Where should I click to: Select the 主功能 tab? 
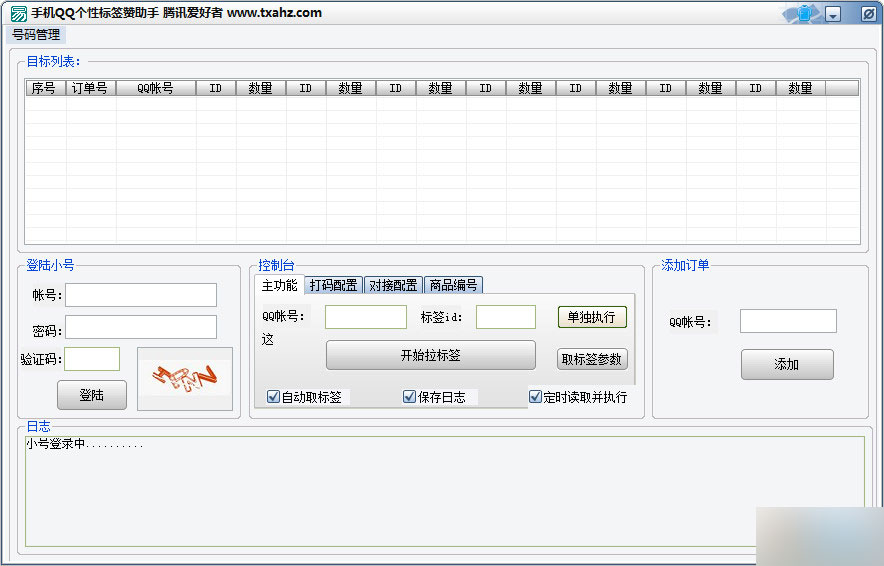coord(279,285)
